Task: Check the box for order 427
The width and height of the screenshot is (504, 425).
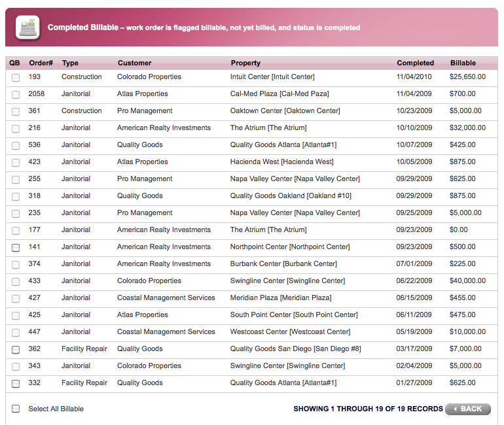Action: point(16,299)
